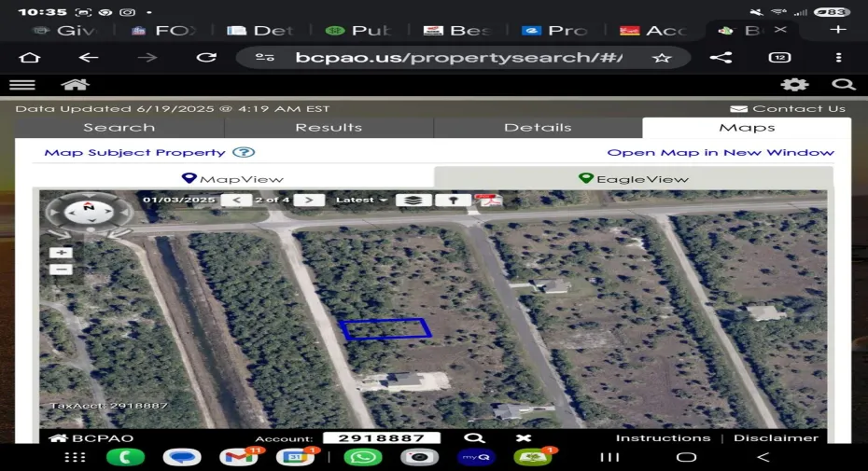Search the account number with magnifier icon
Viewport: 868px width, 471px height.
point(474,437)
